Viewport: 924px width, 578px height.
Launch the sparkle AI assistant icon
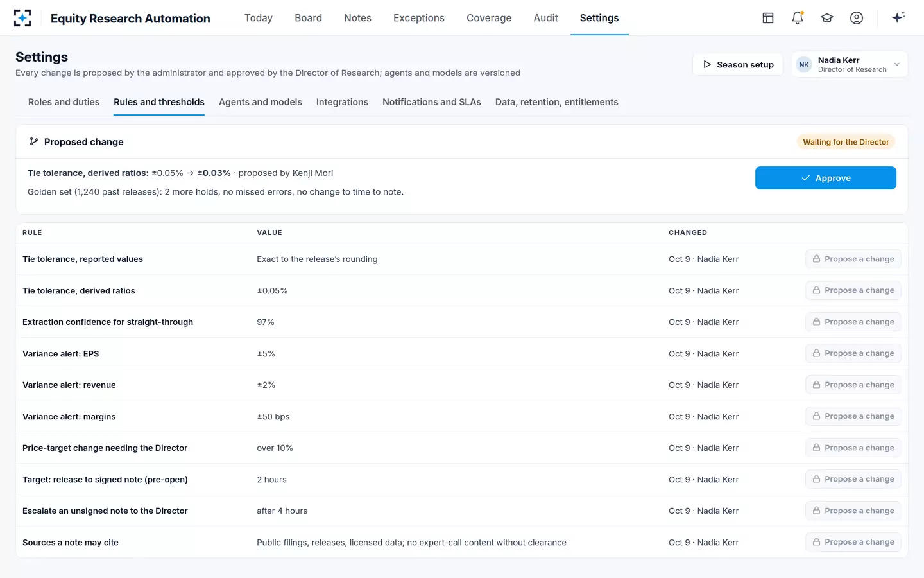click(x=898, y=17)
